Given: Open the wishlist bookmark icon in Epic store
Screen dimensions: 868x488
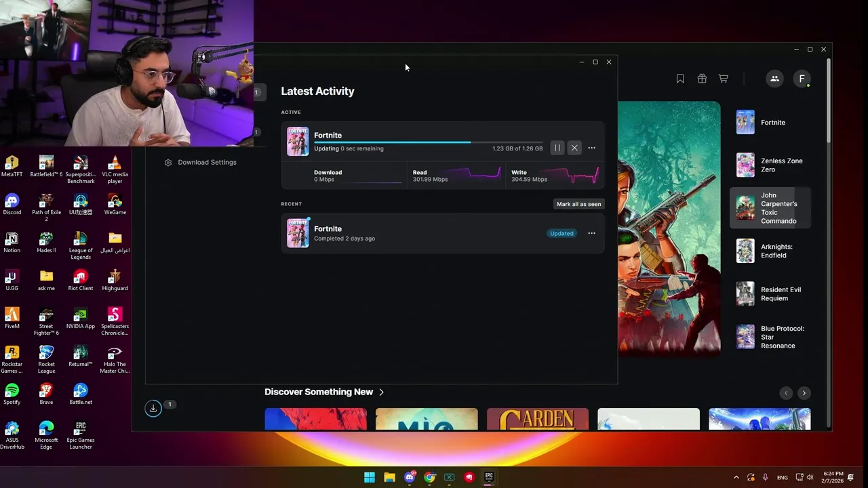Looking at the screenshot, I should 680,79.
